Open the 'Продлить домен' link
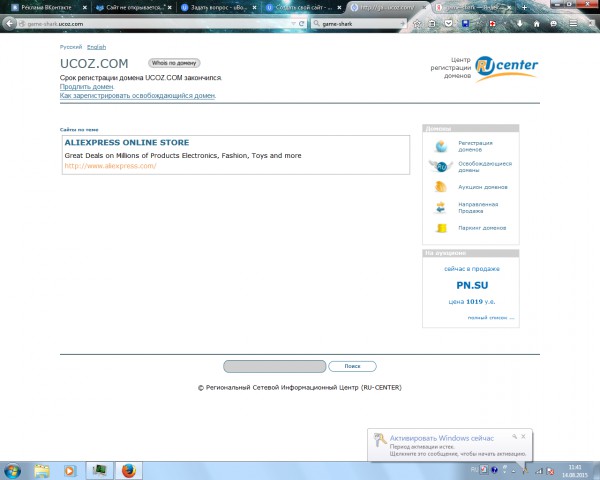This screenshot has height=480, width=600. pyautogui.click(x=86, y=87)
